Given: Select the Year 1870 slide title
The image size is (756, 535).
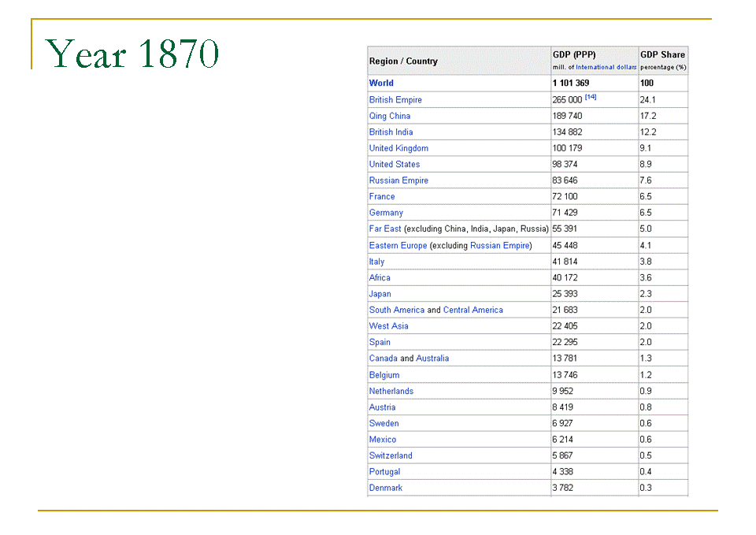Looking at the screenshot, I should click(132, 54).
